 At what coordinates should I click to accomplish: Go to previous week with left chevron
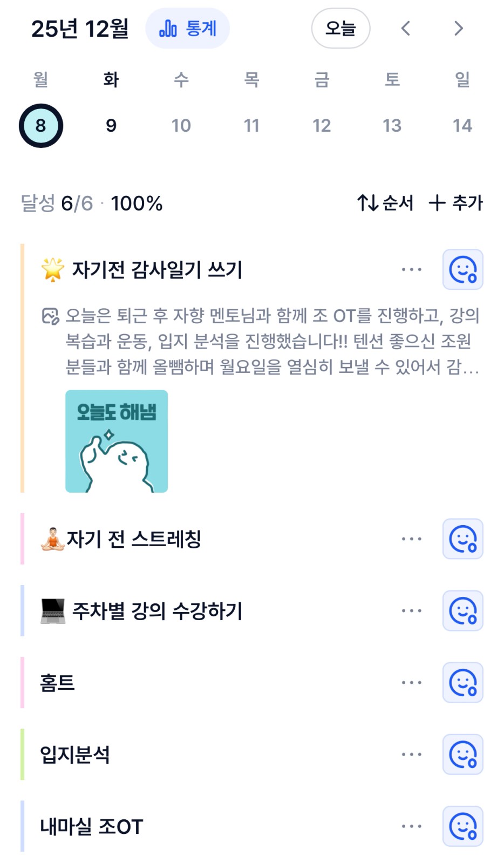coord(406,28)
